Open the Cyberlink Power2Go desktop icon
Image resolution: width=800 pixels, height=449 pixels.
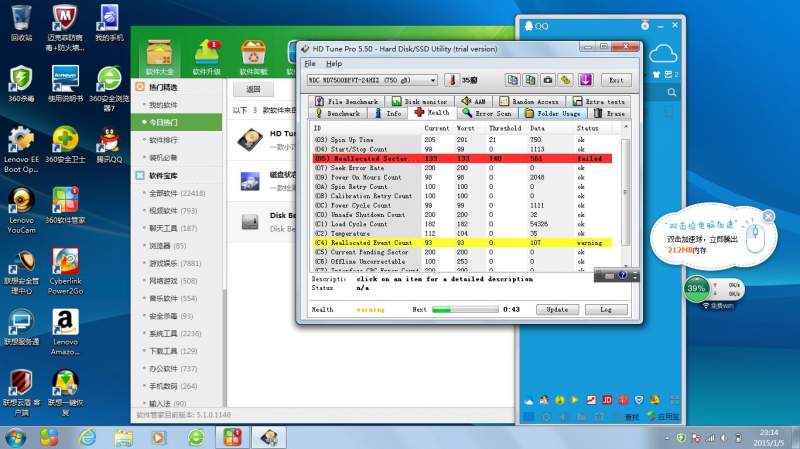pos(65,271)
